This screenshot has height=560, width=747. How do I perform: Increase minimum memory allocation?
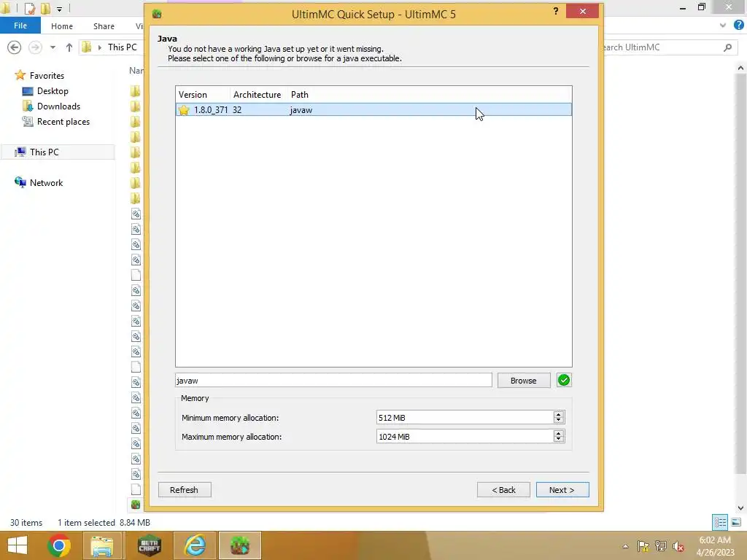pyautogui.click(x=559, y=414)
